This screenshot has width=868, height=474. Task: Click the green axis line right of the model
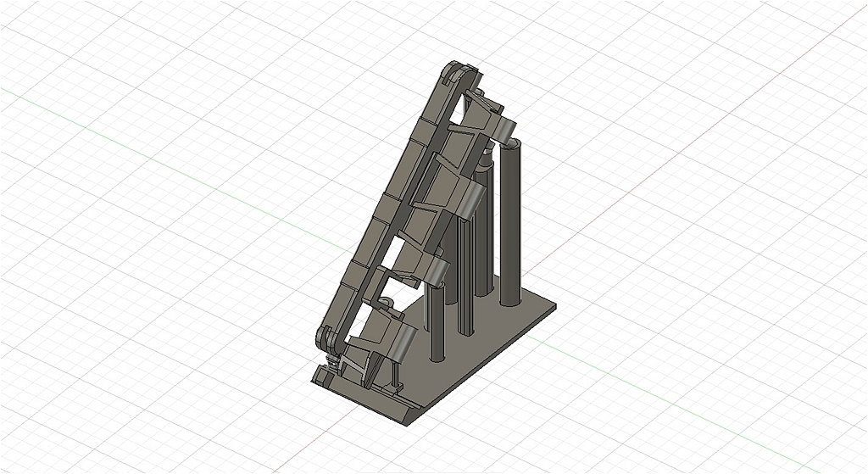point(678,399)
